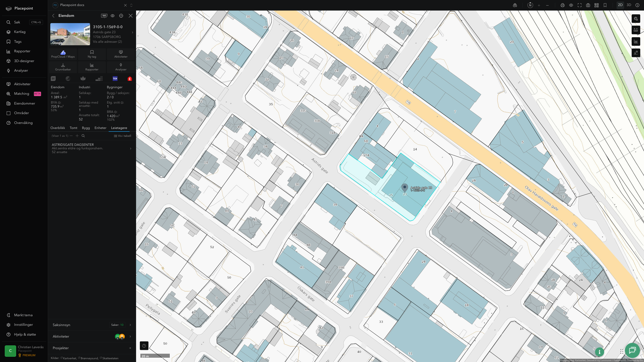Reset map orientation with north compass
The image size is (644, 362).
[530, 5]
